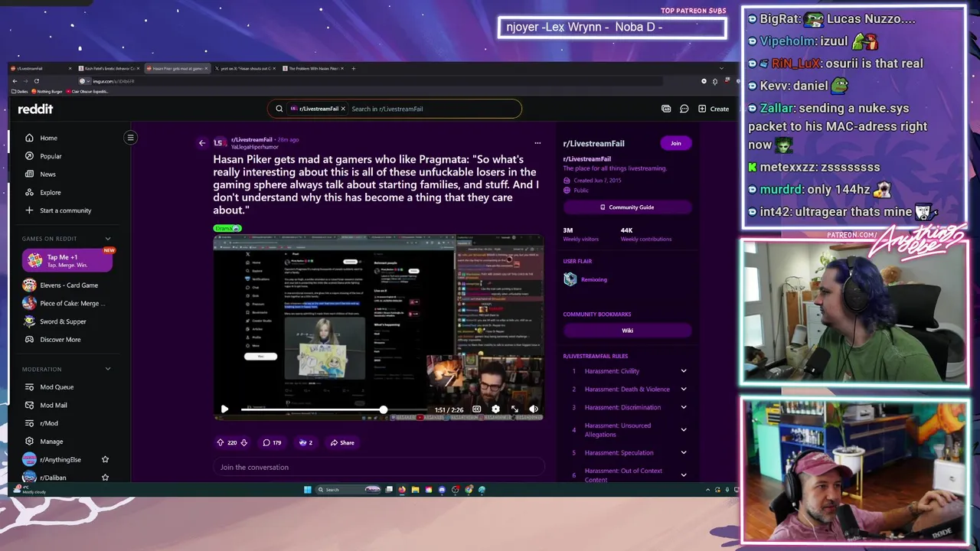Click the Windows Start button
The width and height of the screenshot is (980, 551).
307,490
